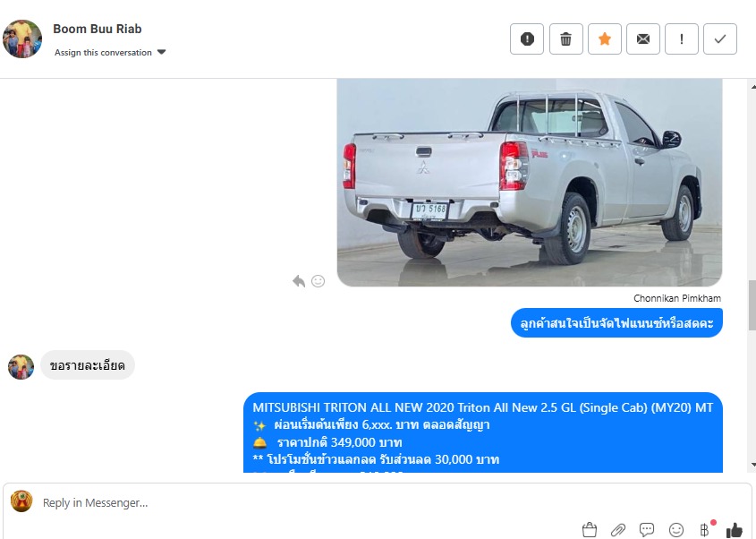This screenshot has height=539, width=756.
Task: Mark conversation as done checkmark
Action: pyautogui.click(x=720, y=39)
